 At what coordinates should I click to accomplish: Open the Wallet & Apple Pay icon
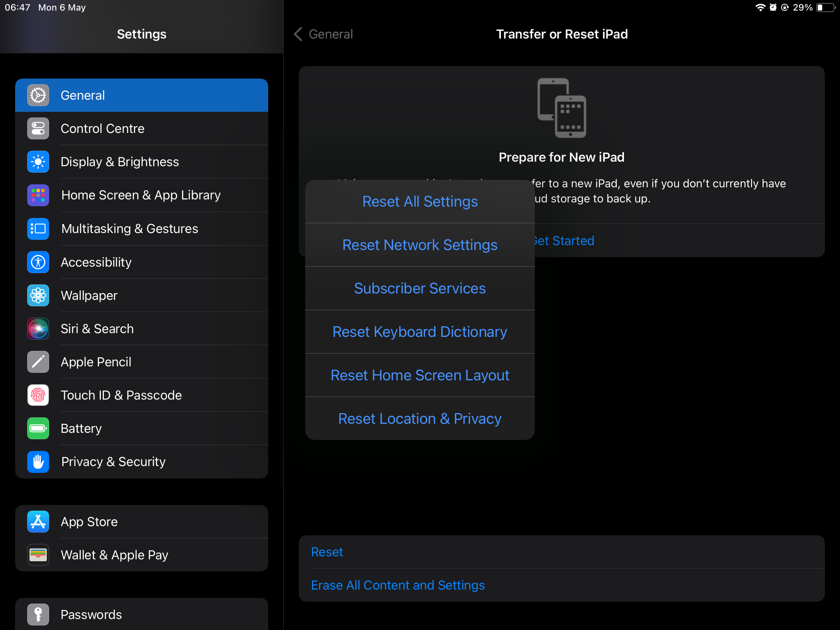pos(38,555)
